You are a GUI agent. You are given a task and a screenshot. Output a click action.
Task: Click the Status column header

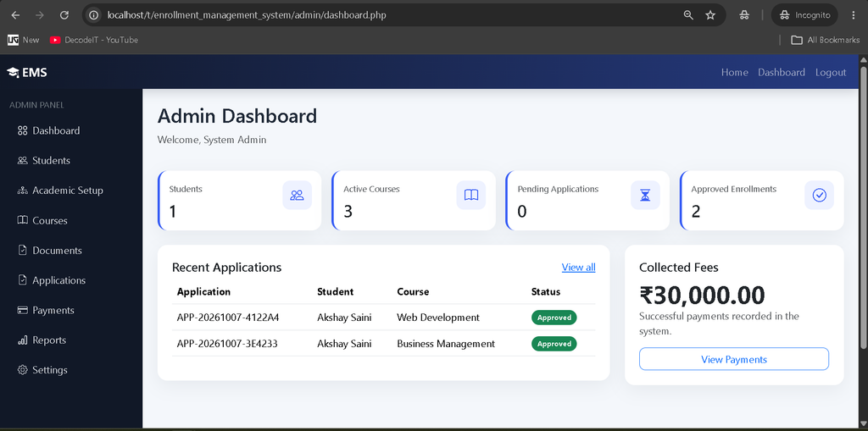point(546,291)
